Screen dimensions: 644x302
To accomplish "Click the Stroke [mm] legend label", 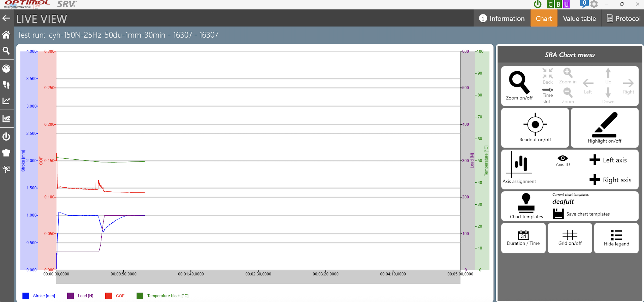I will pos(44,296).
